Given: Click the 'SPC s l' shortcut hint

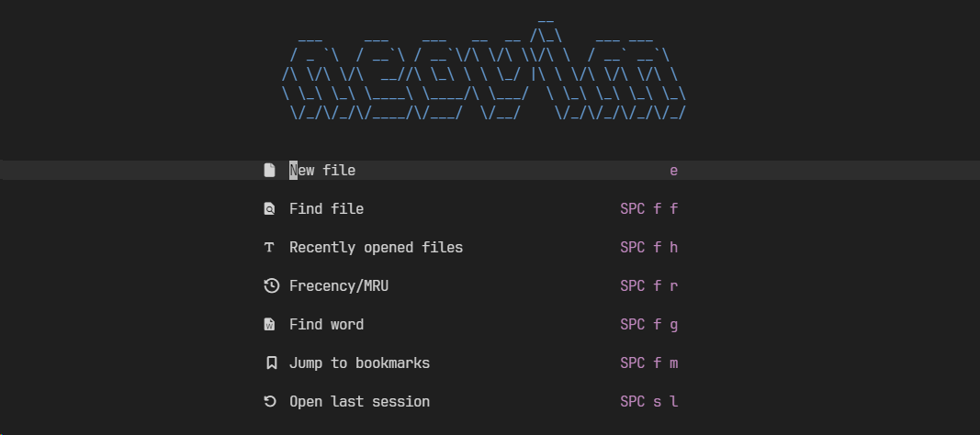Looking at the screenshot, I should pos(648,402).
